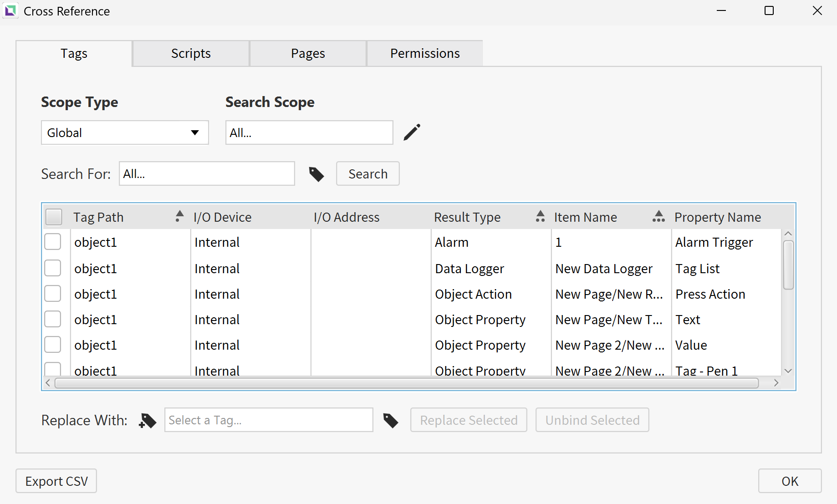
Task: Click the Select a Tag input field
Action: [269, 420]
